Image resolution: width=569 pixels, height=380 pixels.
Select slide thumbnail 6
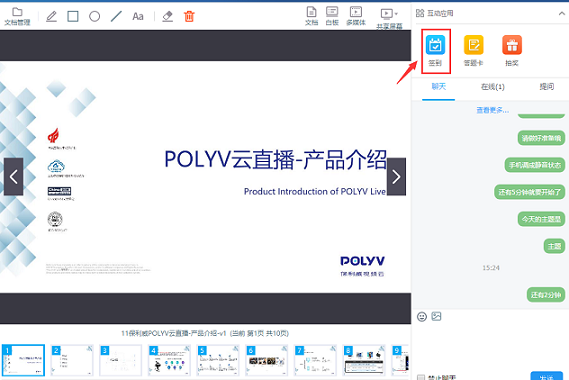click(267, 360)
